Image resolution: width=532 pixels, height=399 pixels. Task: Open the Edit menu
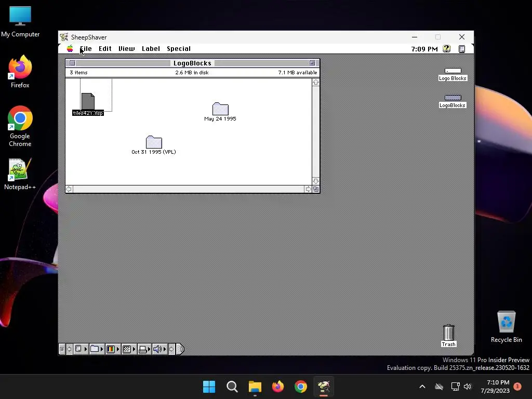pyautogui.click(x=105, y=48)
